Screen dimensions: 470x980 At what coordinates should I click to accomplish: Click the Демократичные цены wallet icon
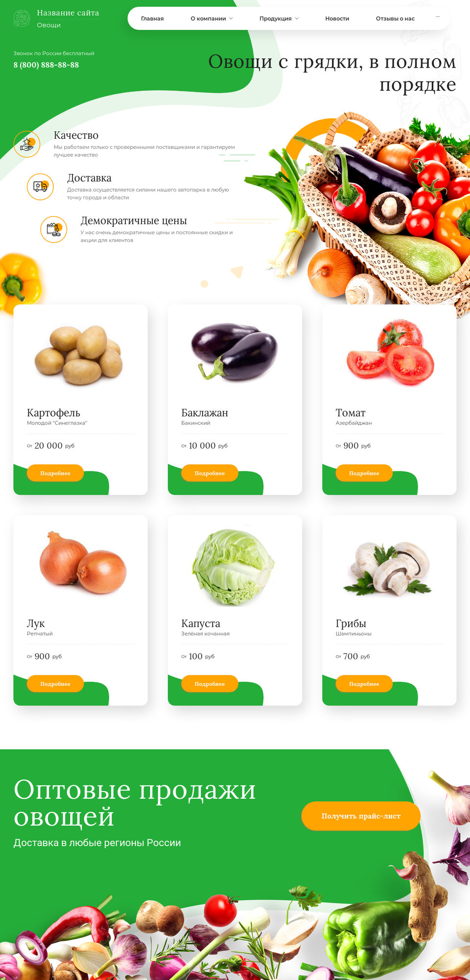coord(53,229)
